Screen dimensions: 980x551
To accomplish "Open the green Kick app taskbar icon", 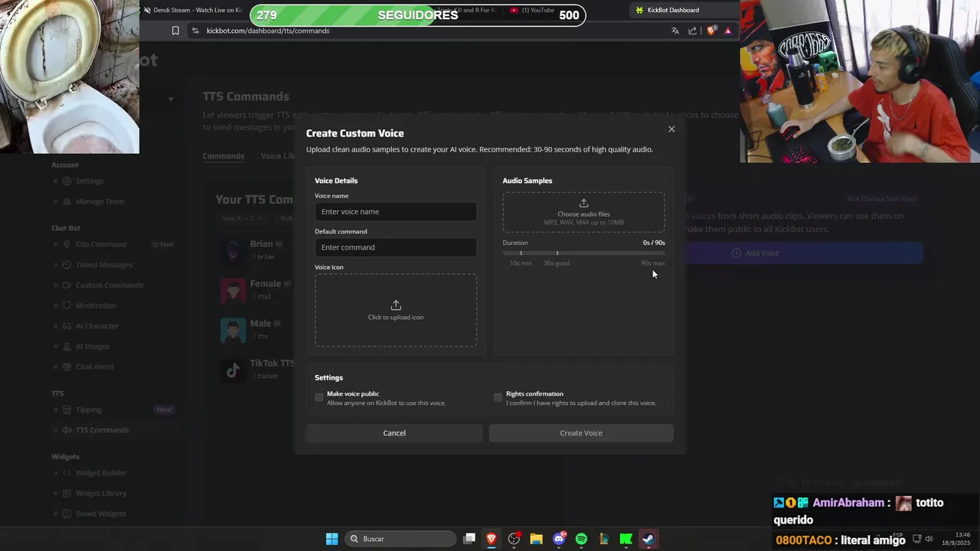I will pos(626,539).
